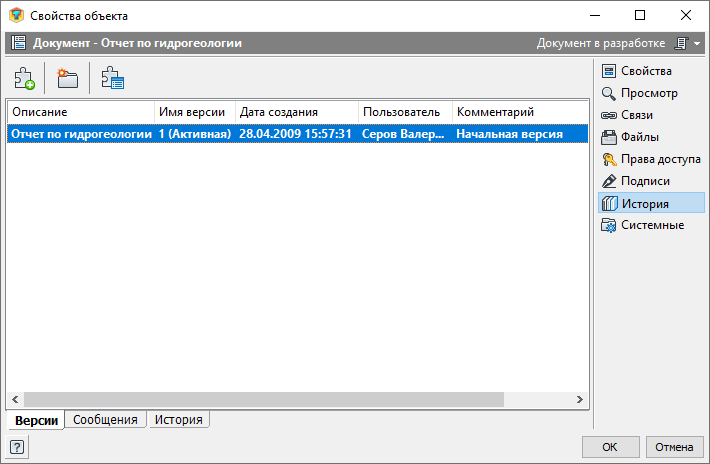Click the folder toolbar icon with red star
The image size is (710, 464).
(x=68, y=78)
